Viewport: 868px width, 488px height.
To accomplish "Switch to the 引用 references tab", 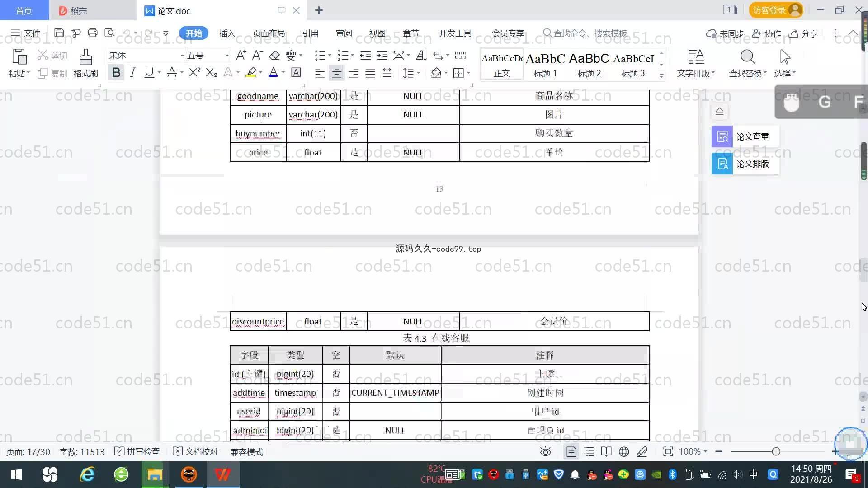I will (x=310, y=33).
